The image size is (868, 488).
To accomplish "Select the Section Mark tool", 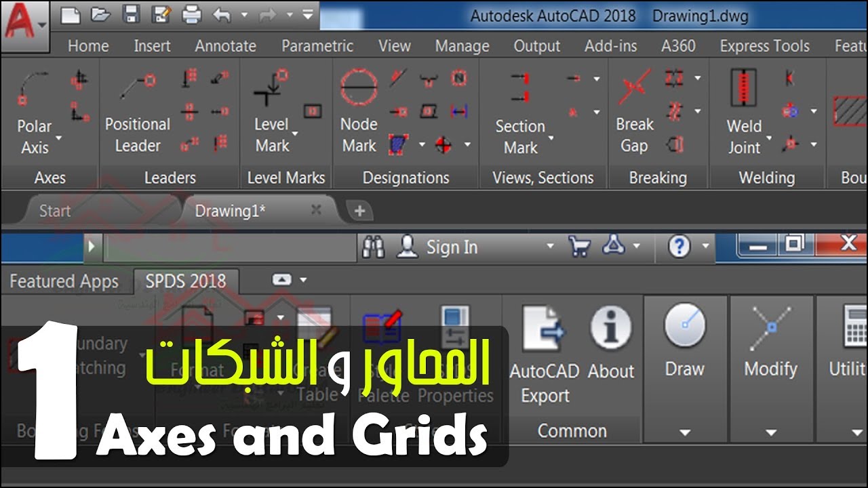I will pos(520,112).
